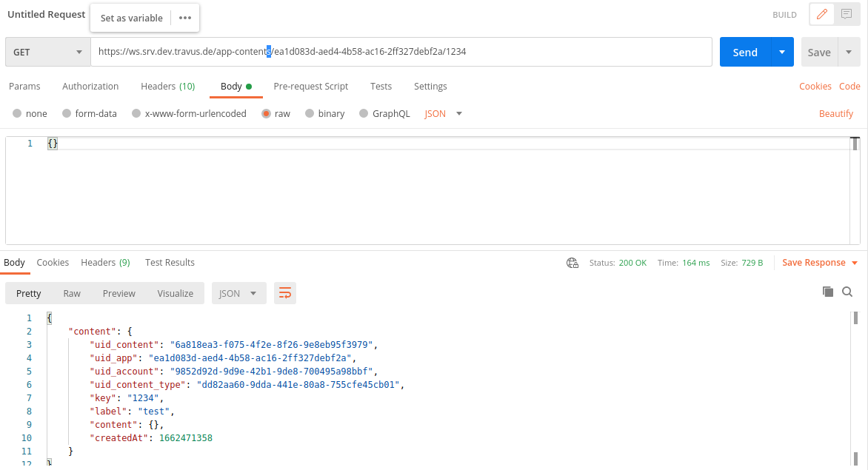This screenshot has height=470, width=868.
Task: Open the Pre-request Script tab
Action: coord(310,87)
